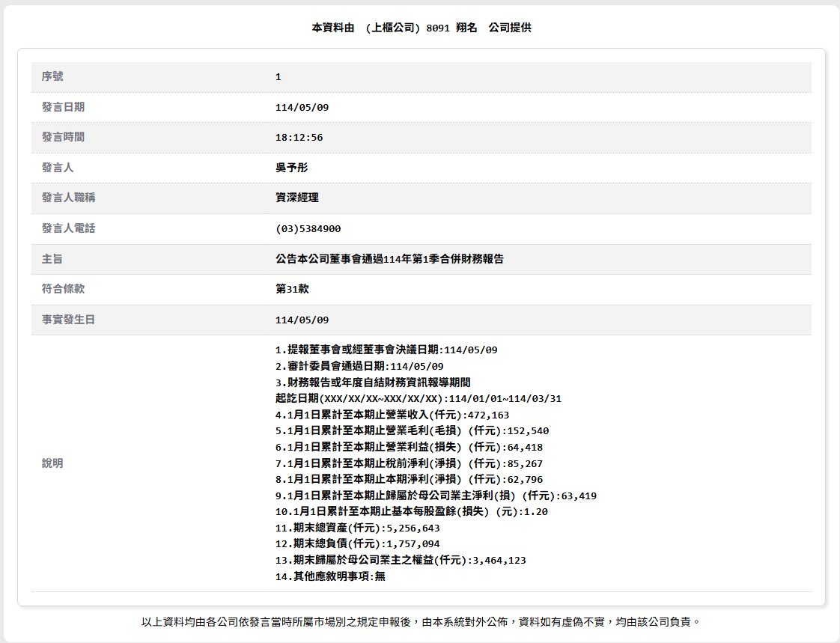
Task: Click line 8 with net income 62,796
Action: click(409, 480)
